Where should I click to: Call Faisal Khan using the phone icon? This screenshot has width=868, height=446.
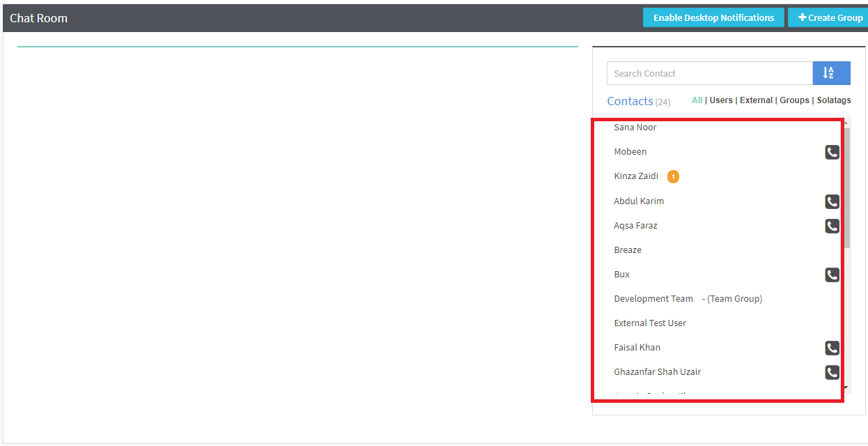click(832, 348)
